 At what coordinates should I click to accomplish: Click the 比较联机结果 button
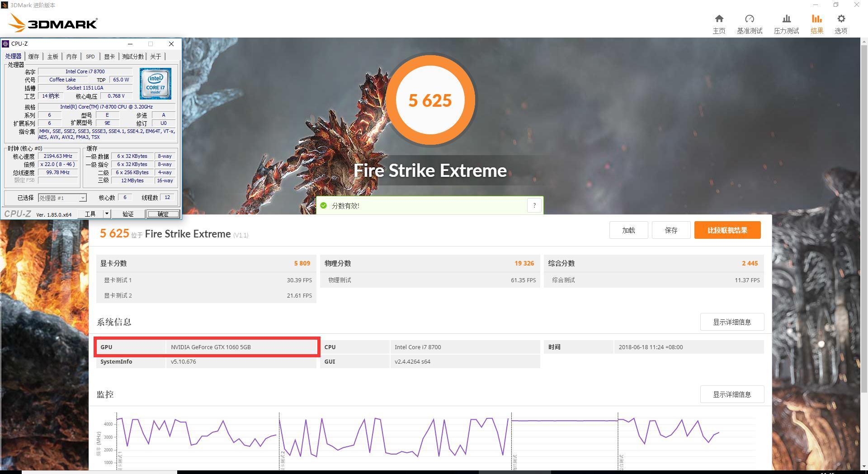(727, 230)
